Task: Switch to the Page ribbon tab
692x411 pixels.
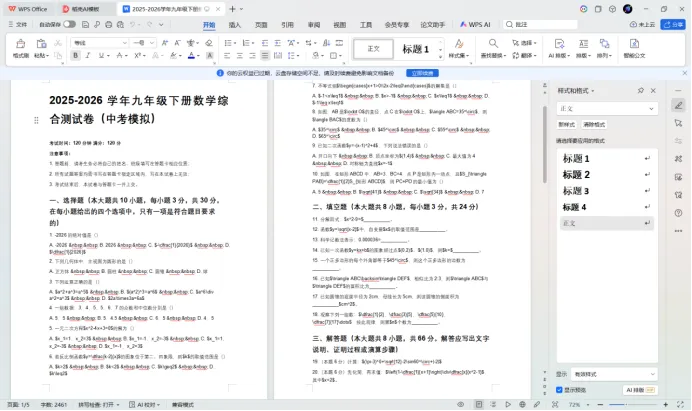Action: pos(261,25)
